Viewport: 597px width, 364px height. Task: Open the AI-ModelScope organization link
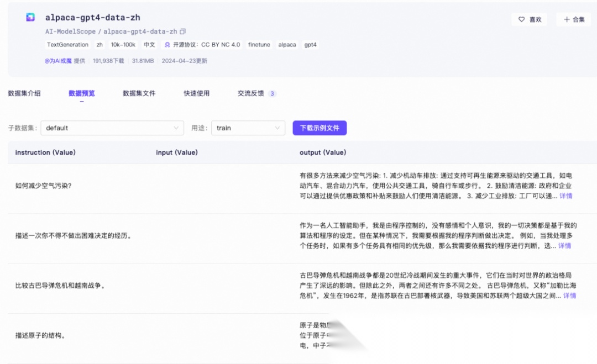[70, 31]
